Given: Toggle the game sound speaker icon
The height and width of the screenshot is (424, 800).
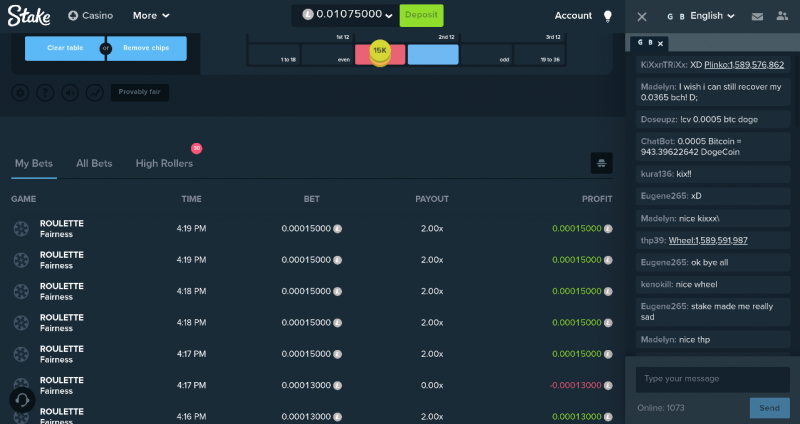Looking at the screenshot, I should coord(70,92).
